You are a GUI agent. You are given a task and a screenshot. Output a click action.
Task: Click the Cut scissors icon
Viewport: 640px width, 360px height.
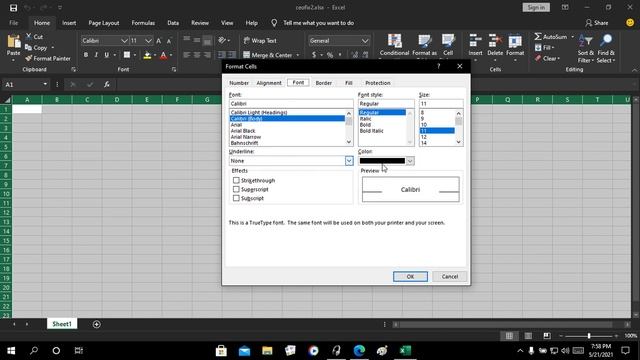[x=29, y=37]
